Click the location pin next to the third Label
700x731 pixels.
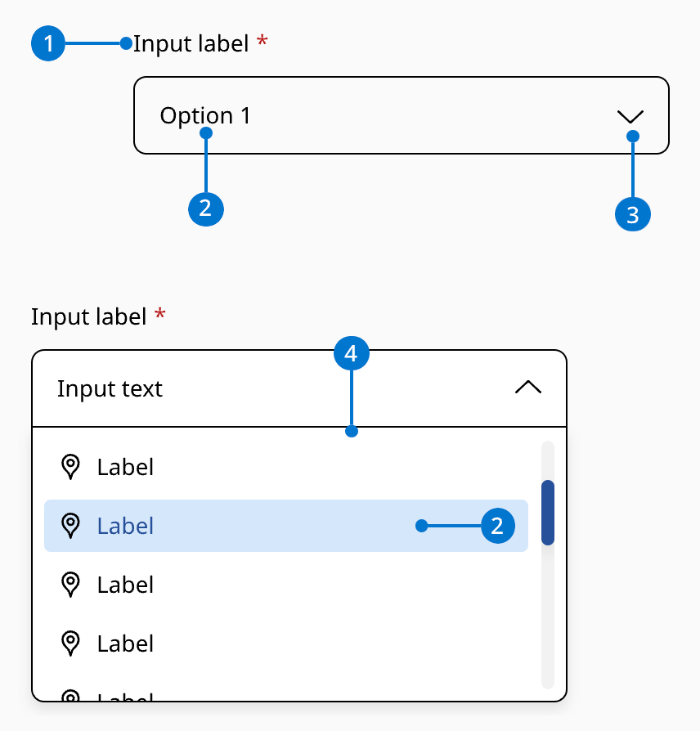pyautogui.click(x=71, y=585)
